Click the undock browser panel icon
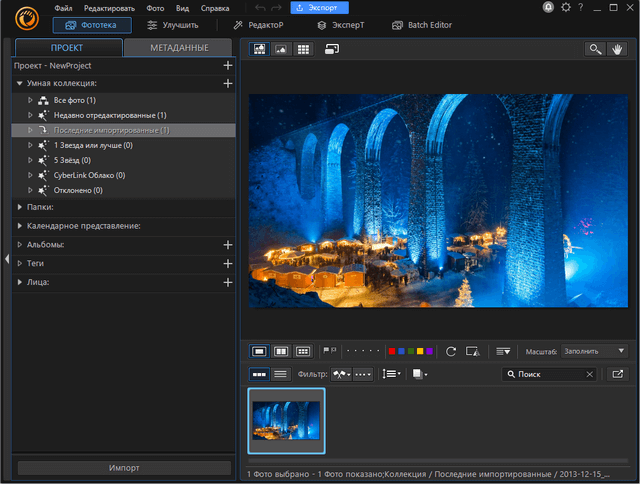The image size is (640, 484). click(x=618, y=374)
